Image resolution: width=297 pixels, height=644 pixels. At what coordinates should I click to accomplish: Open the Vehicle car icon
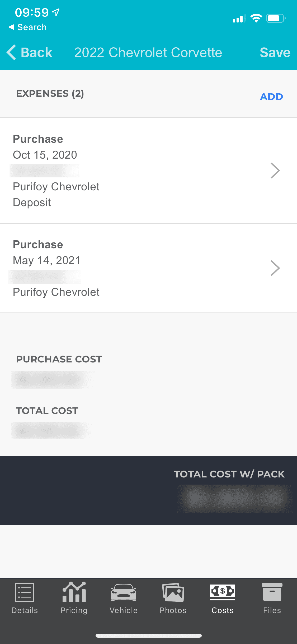pyautogui.click(x=124, y=592)
